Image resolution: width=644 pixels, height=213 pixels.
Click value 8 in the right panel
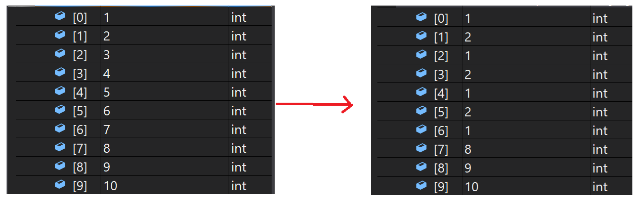click(x=468, y=150)
